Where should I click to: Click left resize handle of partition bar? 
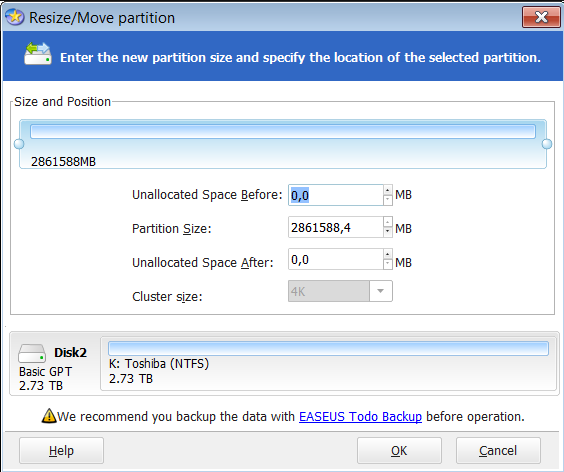[x=19, y=144]
